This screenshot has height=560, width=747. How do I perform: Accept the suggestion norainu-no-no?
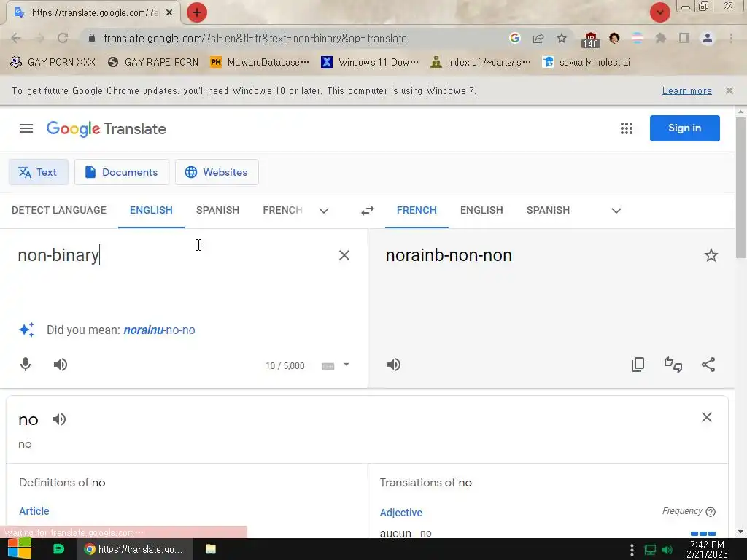pos(159,330)
